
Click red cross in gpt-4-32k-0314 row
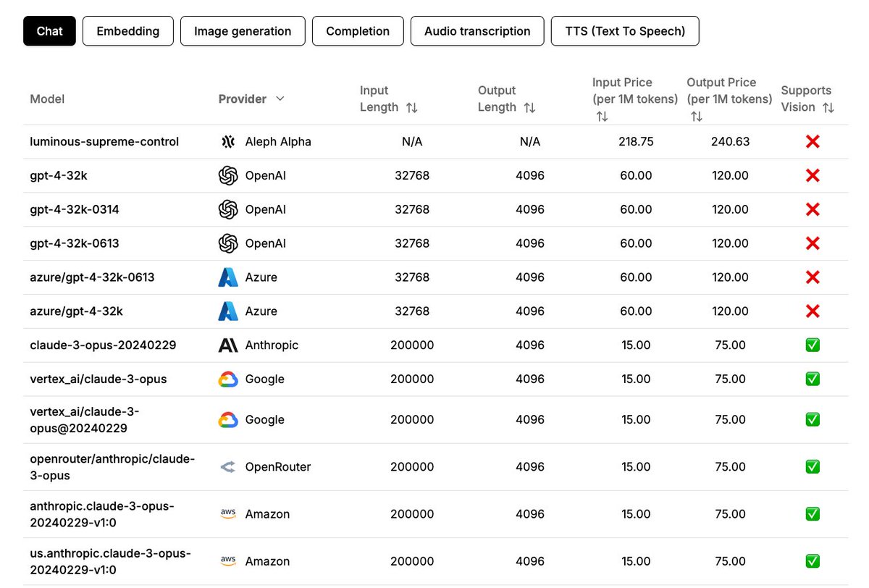813,210
